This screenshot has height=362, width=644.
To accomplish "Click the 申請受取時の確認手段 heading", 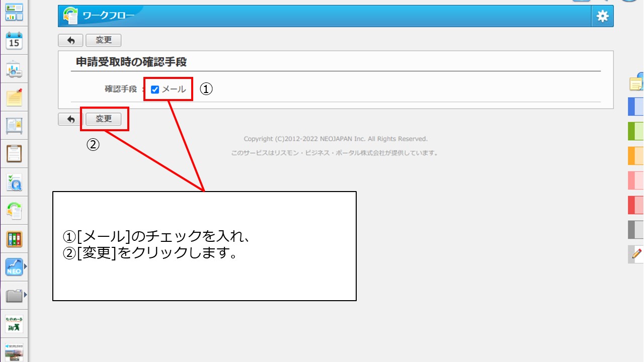I will (131, 62).
